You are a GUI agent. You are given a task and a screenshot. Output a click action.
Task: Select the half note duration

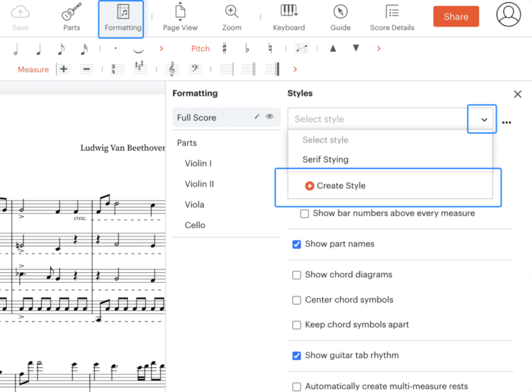pyautogui.click(x=16, y=49)
